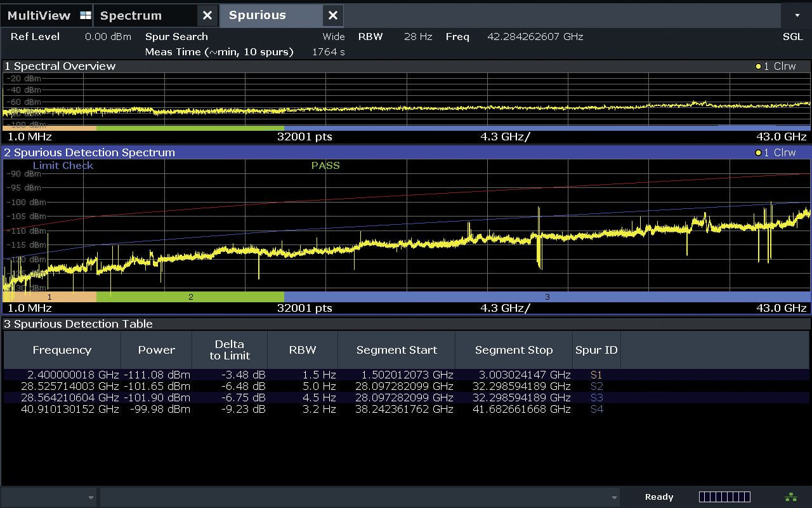
Task: Close the Spectrum channel tab
Action: [x=207, y=16]
